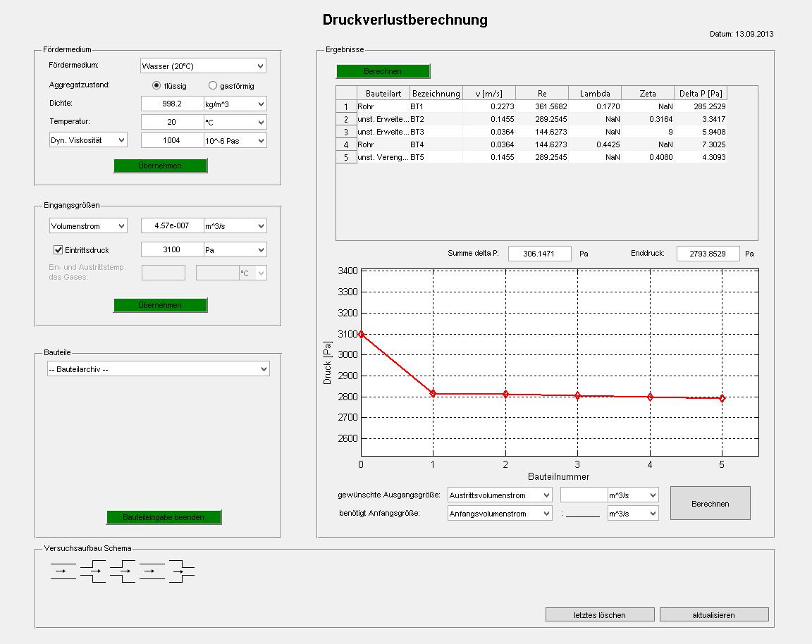The image size is (812, 644).
Task: Uncheck the Eintrittsdruck checkbox
Action: click(x=59, y=250)
